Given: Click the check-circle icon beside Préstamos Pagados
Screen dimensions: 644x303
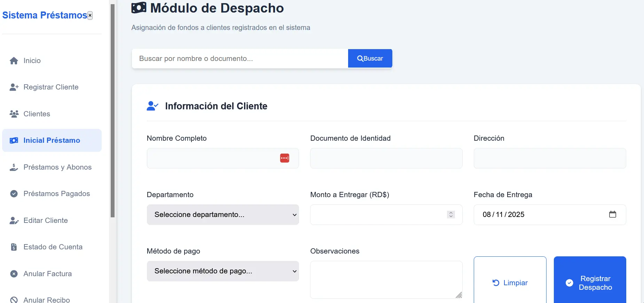Looking at the screenshot, I should click(14, 194).
